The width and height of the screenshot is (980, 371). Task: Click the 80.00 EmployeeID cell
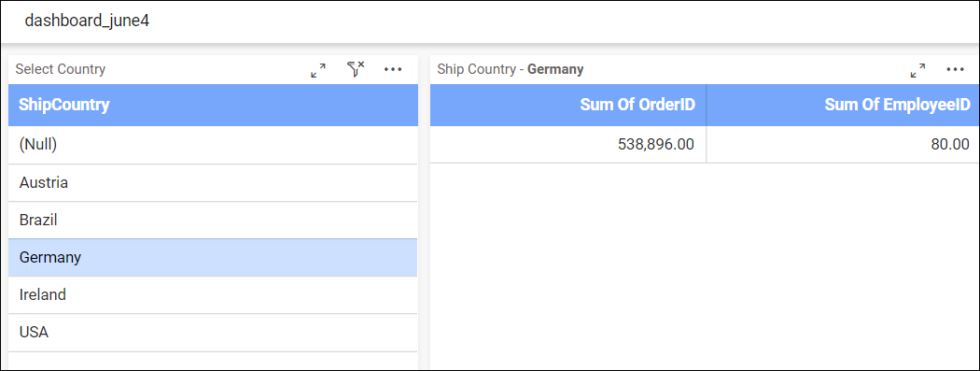[843, 145]
